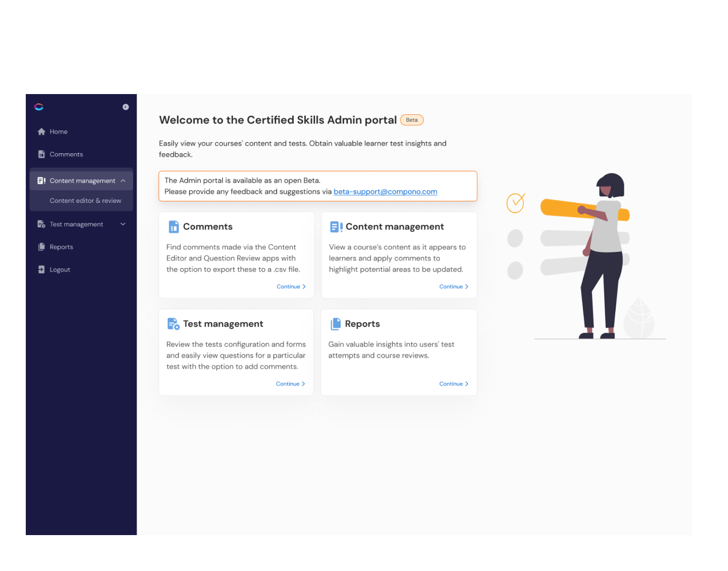Click the Reports card icon
This screenshot has height=571, width=728.
(x=336, y=324)
